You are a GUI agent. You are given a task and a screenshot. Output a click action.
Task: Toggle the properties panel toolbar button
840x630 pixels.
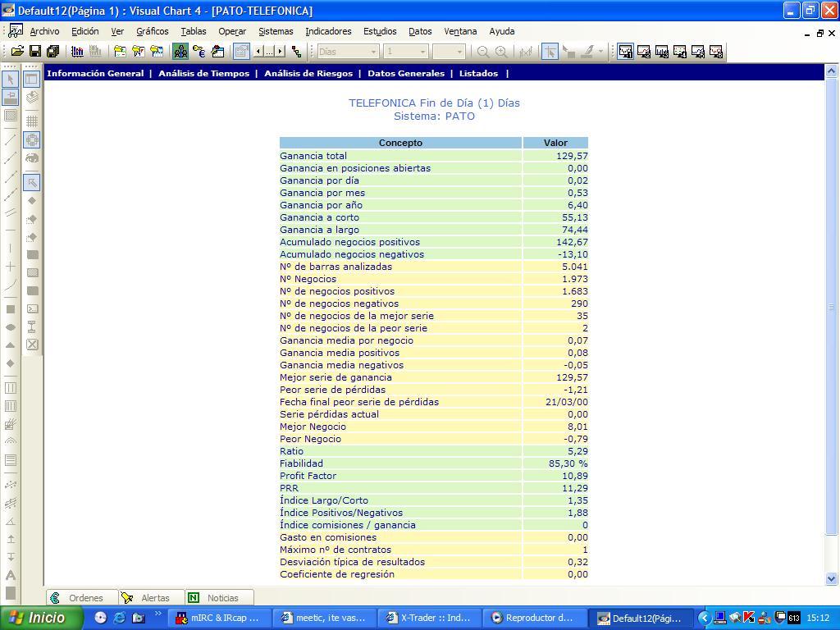click(x=242, y=52)
